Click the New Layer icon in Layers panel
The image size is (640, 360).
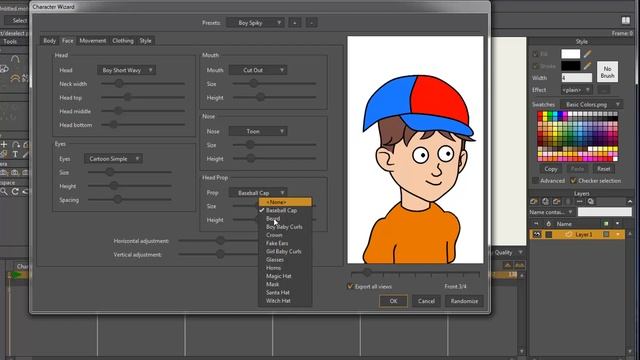click(534, 202)
